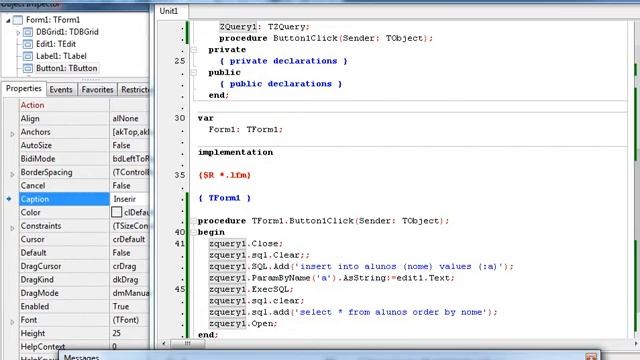Click the Form1 component icon

[18, 20]
